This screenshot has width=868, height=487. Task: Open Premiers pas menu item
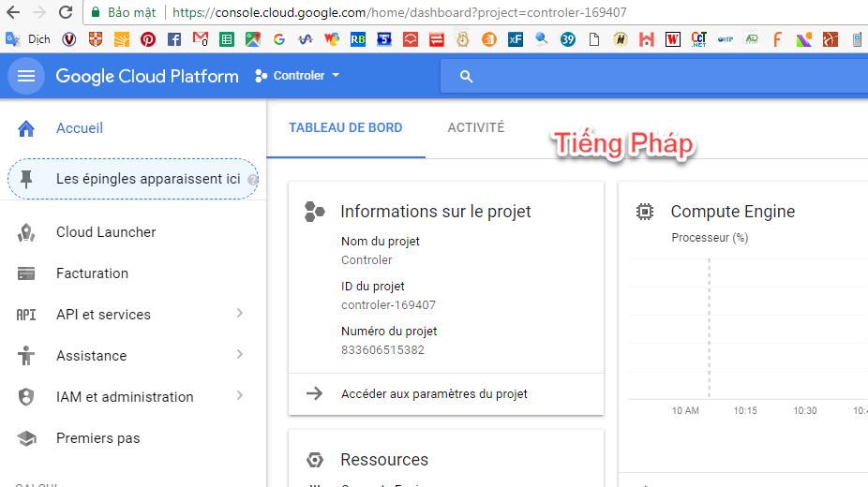pos(98,438)
